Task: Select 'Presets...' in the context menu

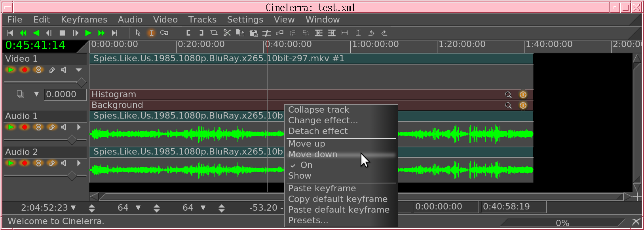Action: [308, 221]
